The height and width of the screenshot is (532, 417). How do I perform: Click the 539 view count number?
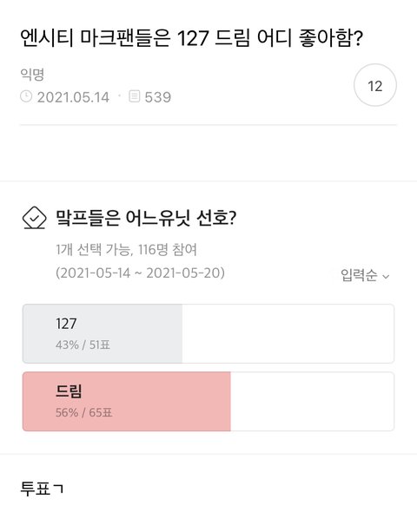[158, 97]
